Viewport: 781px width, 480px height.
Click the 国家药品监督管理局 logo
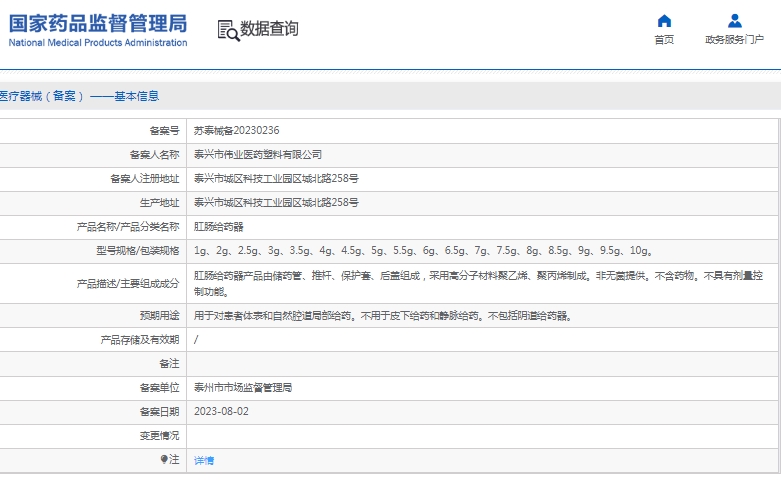(98, 24)
